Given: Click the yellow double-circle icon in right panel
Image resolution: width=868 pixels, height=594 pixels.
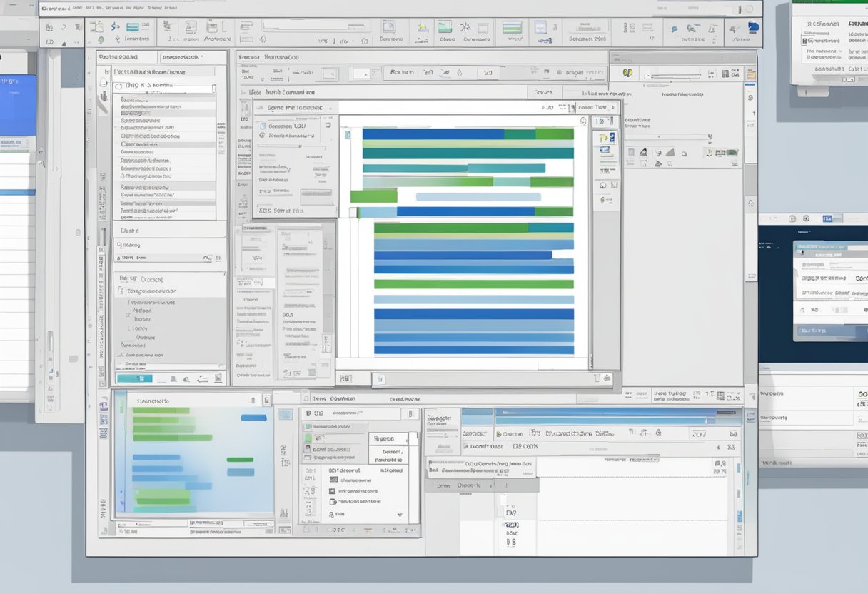Looking at the screenshot, I should pos(627,73).
